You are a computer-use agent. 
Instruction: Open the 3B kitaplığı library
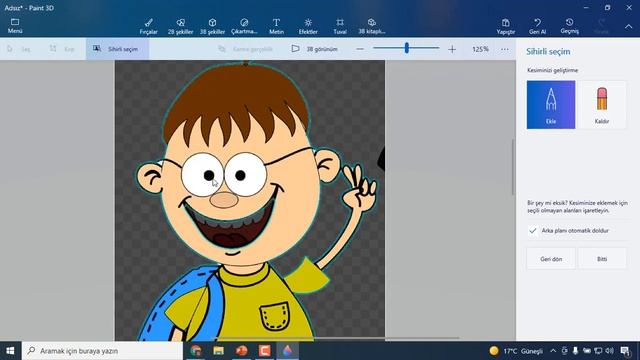(372, 26)
